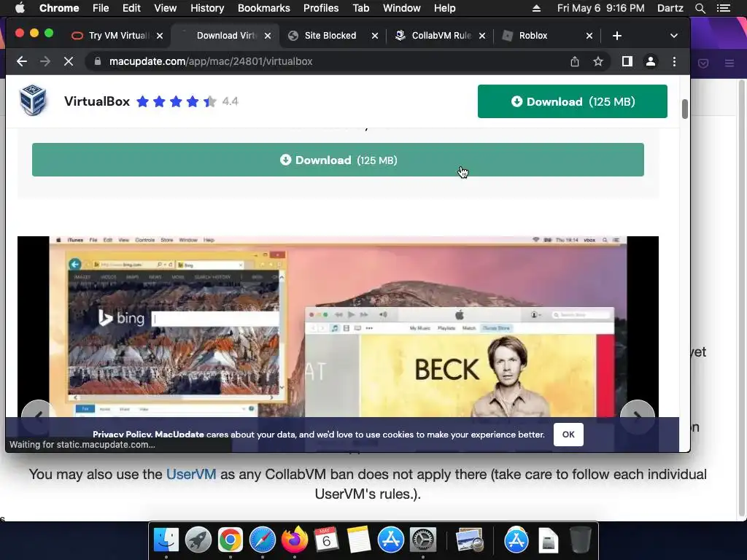747x560 pixels.
Task: Open the Bookmarks menu
Action: coord(264,8)
